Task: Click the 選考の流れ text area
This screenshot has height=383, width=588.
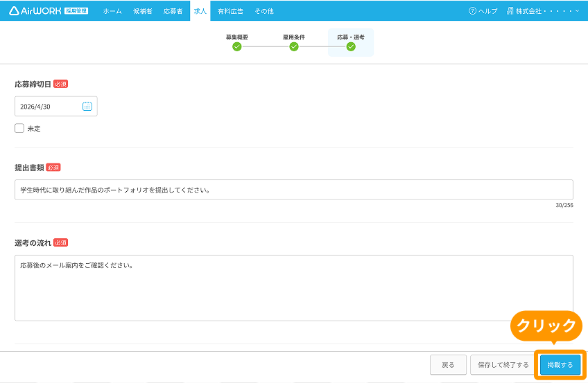Action: coord(294,288)
